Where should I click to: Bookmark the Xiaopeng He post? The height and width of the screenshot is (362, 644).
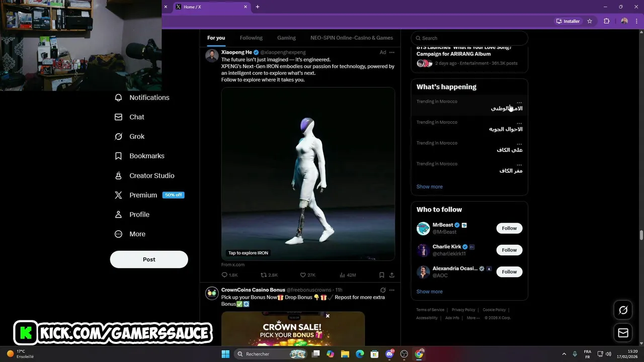tap(382, 275)
